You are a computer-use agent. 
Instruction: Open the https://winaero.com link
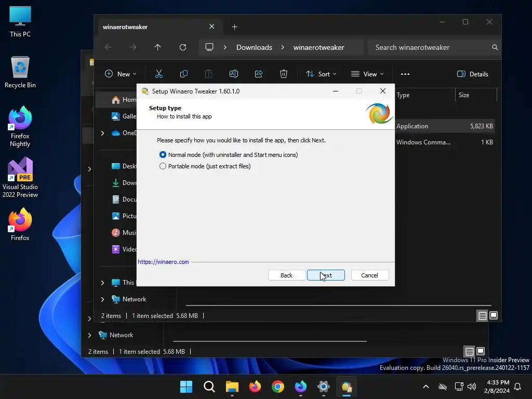pyautogui.click(x=163, y=262)
